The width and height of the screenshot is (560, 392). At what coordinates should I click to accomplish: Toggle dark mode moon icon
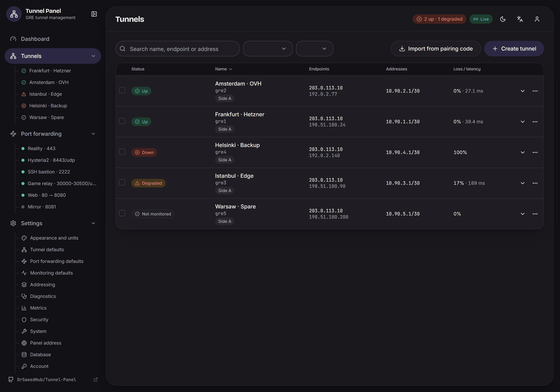(503, 19)
